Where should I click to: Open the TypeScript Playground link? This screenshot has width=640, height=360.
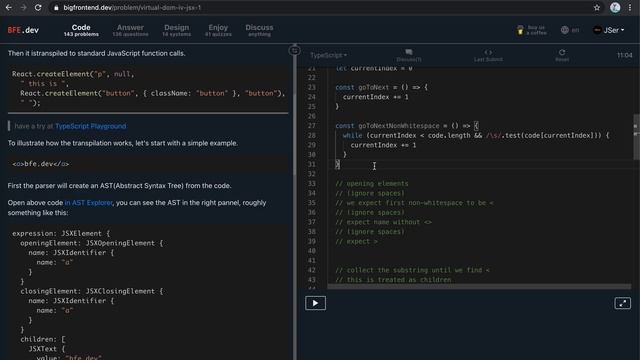click(x=91, y=126)
